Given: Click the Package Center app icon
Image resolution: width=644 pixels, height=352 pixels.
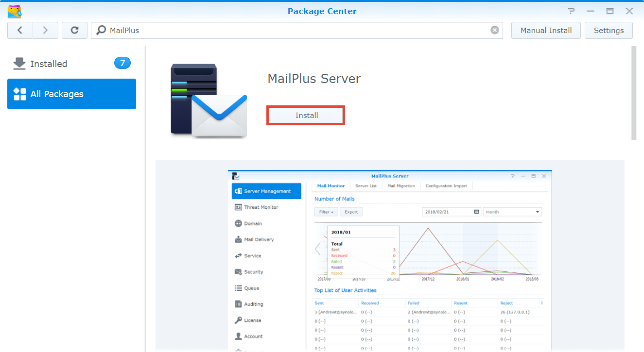Looking at the screenshot, I should [15, 11].
